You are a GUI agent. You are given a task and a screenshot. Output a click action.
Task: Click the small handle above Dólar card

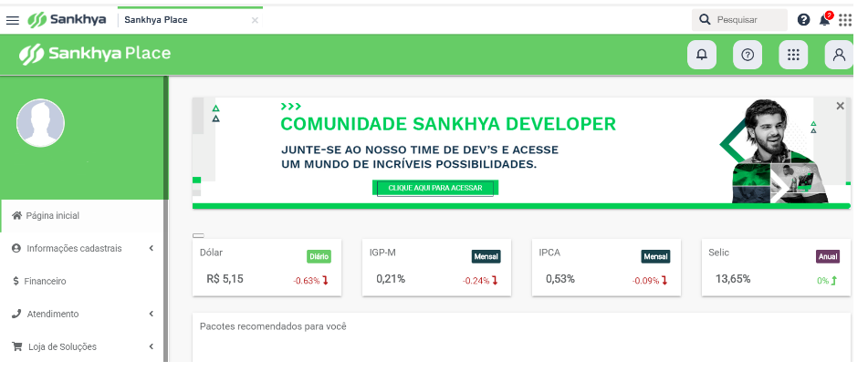coord(198,235)
